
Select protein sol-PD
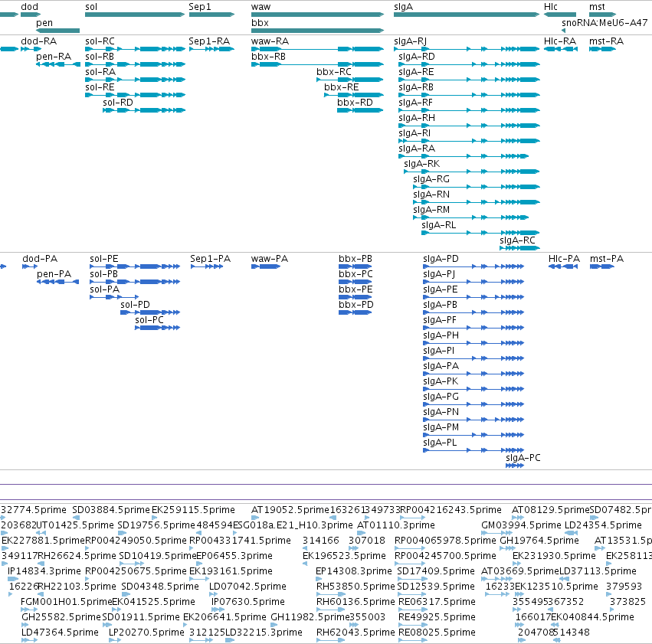[x=135, y=305]
